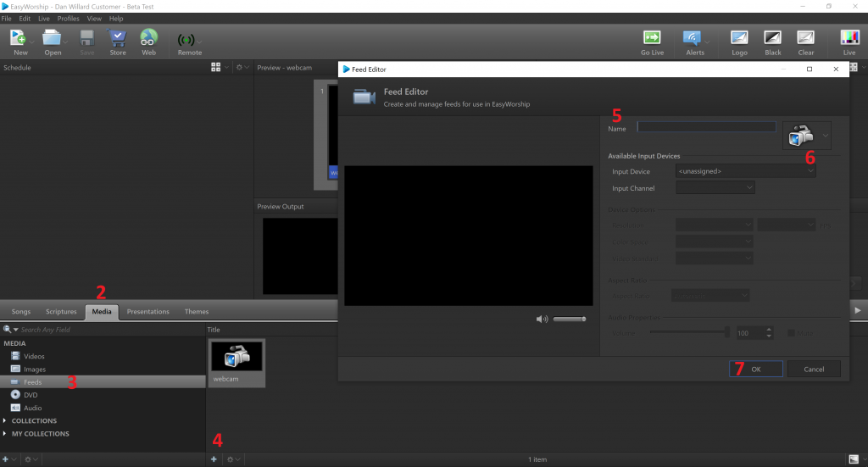
Task: Increase the volume value stepper
Action: pyautogui.click(x=768, y=331)
